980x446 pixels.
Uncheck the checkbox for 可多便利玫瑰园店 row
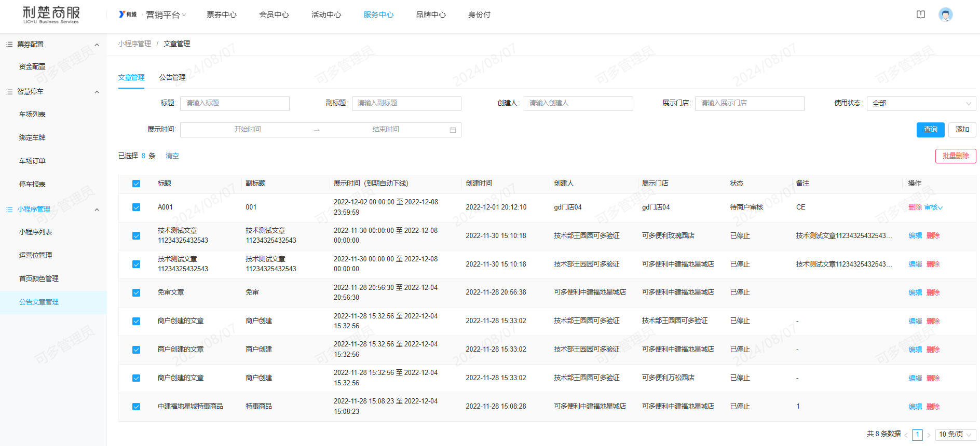(136, 236)
